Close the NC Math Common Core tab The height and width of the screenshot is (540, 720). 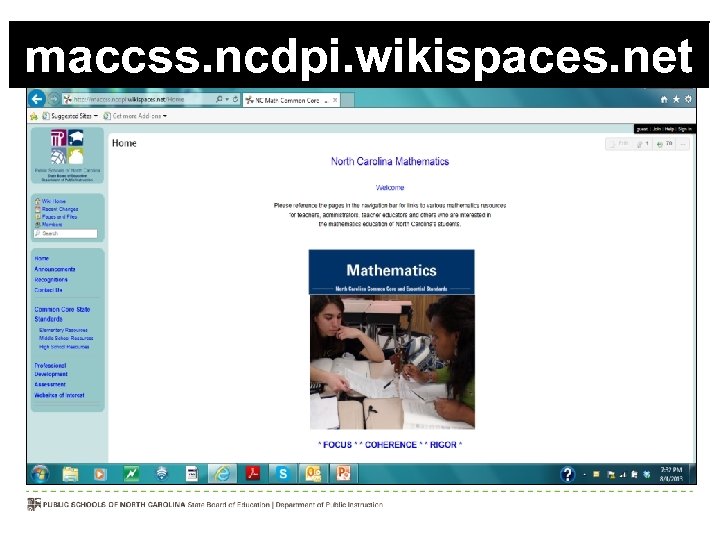click(335, 100)
